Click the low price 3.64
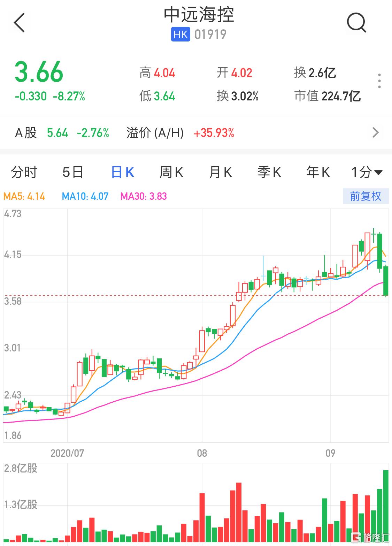 click(164, 96)
